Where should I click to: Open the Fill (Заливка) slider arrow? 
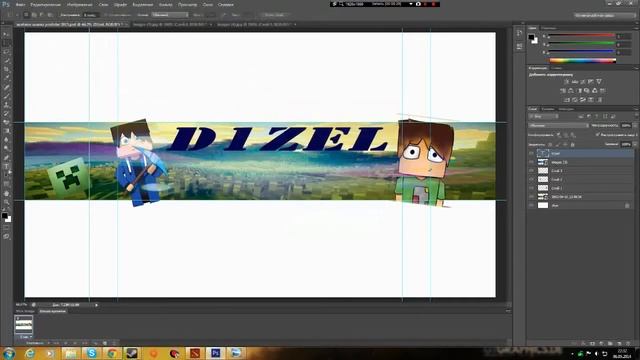(634, 144)
